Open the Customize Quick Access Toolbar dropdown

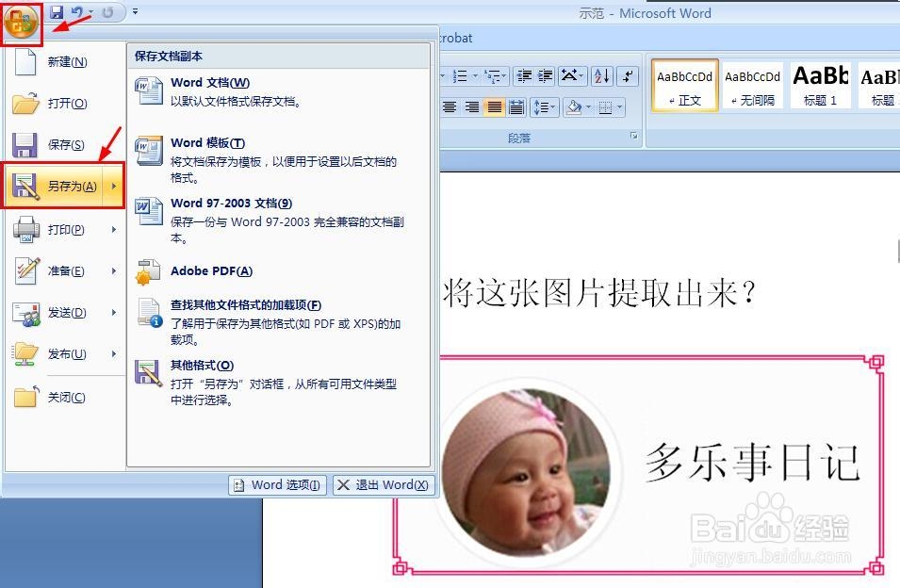click(135, 11)
